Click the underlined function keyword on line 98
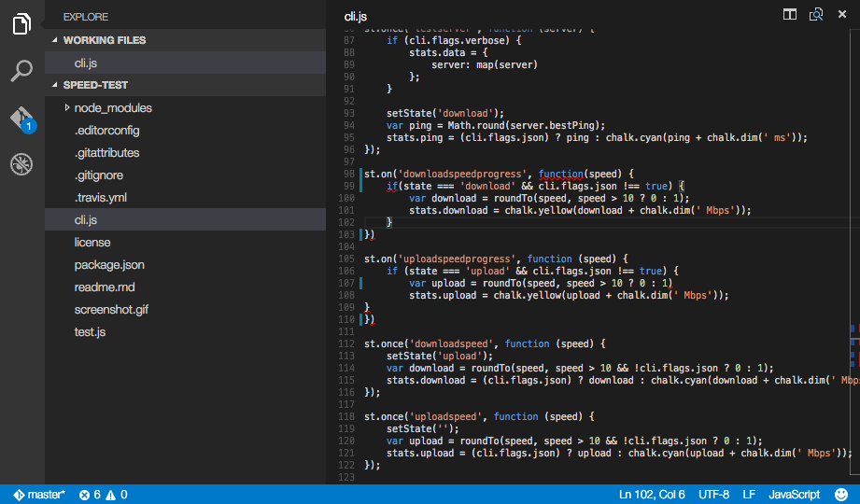The height and width of the screenshot is (504, 860). point(560,174)
